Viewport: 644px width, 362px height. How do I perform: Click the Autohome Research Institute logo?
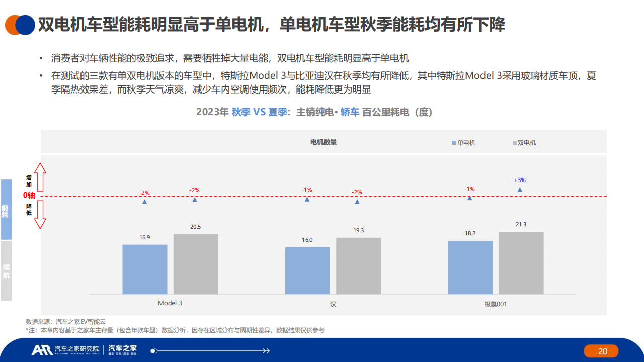coord(65,350)
